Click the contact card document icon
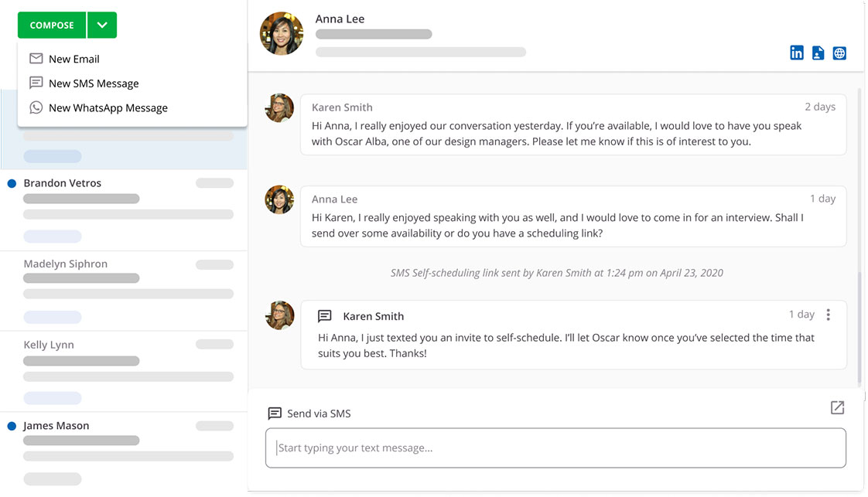Viewport: 868px width, 497px height. [818, 53]
